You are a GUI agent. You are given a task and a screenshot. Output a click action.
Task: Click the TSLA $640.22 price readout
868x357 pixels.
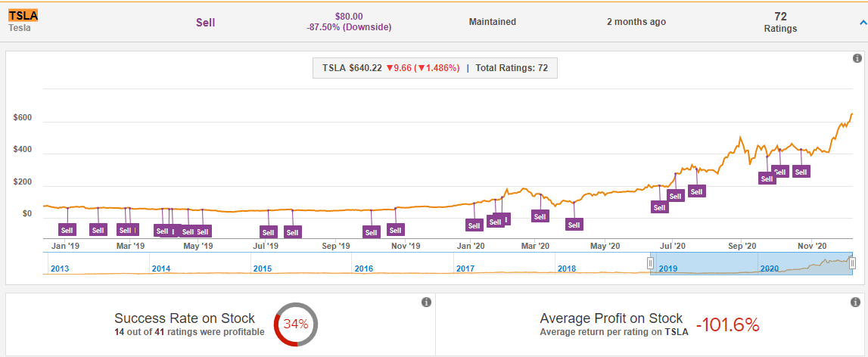(x=352, y=68)
